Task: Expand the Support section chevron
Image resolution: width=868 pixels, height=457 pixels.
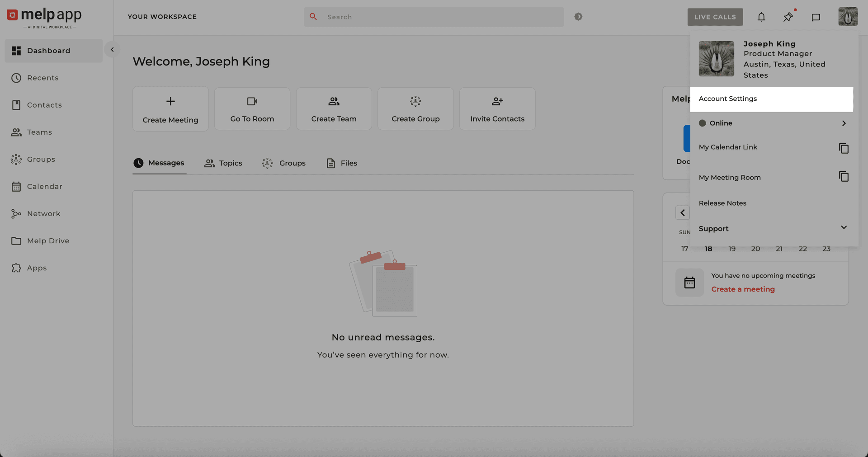Action: 843,227
